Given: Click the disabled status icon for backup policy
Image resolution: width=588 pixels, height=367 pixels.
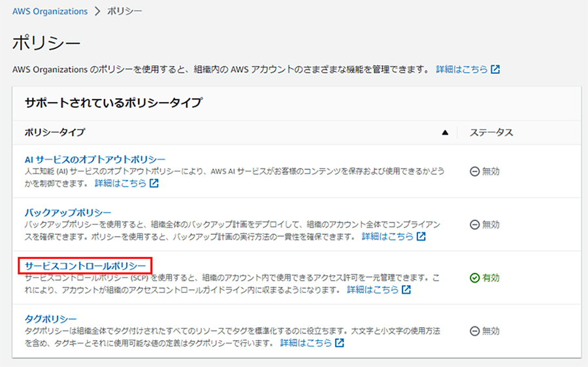Looking at the screenshot, I should [475, 224].
